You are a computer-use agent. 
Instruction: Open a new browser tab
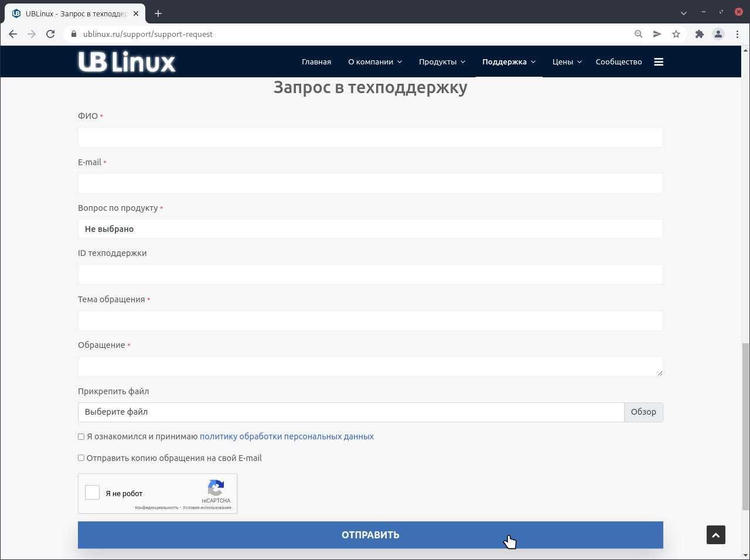point(158,13)
